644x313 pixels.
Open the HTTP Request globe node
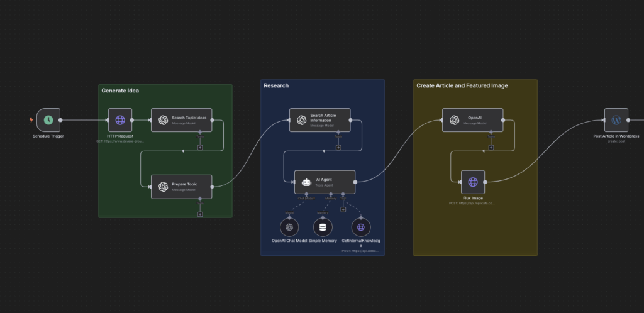tap(120, 120)
